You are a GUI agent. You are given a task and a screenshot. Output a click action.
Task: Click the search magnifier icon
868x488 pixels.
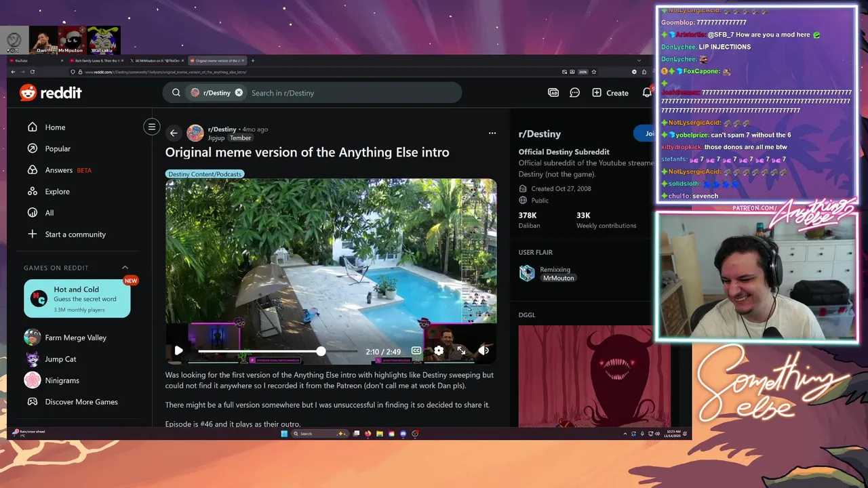[176, 93]
